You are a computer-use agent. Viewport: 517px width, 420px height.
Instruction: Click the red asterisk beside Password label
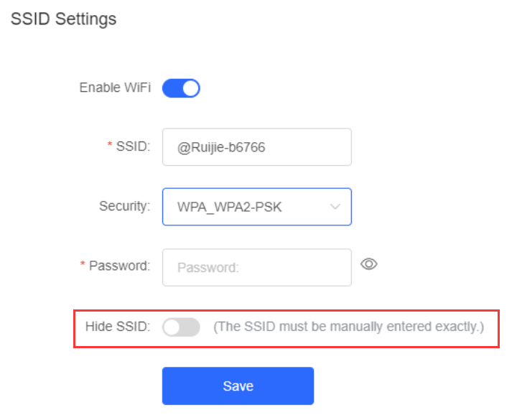coord(83,263)
